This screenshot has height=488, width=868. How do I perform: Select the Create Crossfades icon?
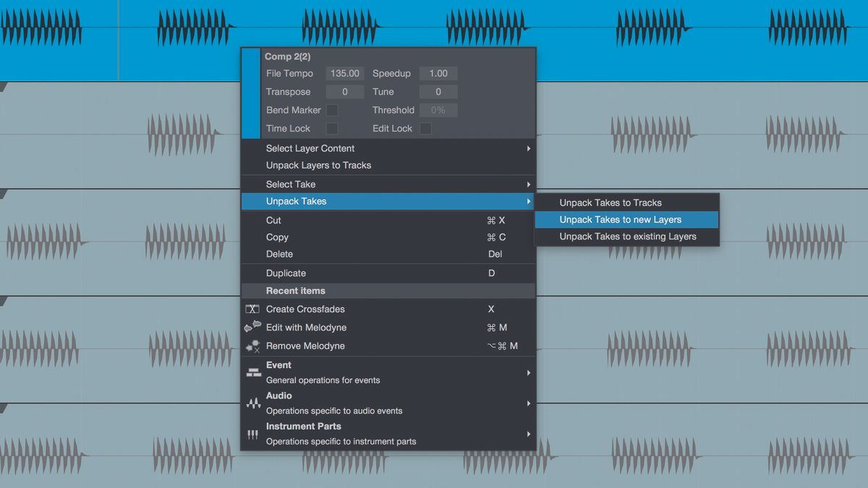[x=252, y=309]
